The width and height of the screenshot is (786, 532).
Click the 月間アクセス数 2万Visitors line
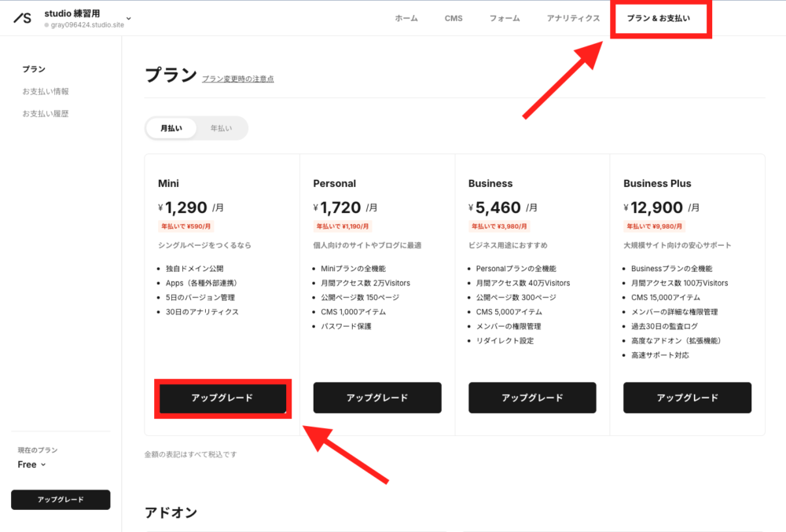click(x=365, y=283)
